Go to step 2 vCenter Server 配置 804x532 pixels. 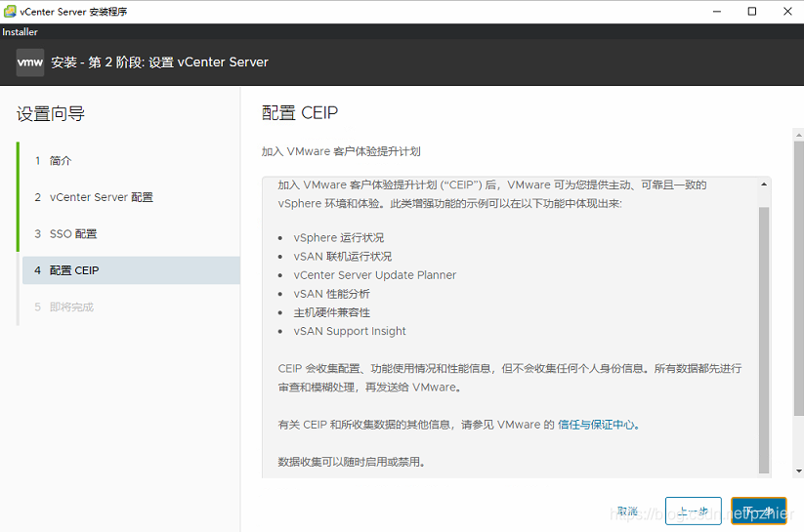(x=94, y=197)
